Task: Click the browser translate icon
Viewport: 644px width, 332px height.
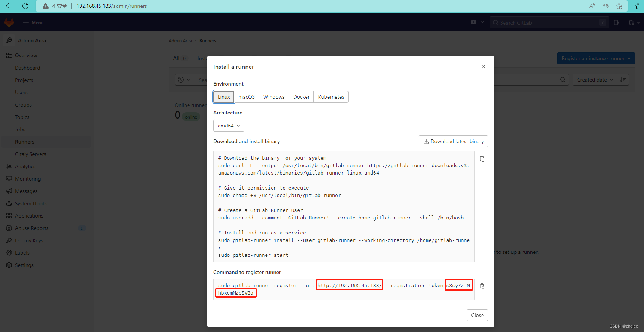Action: (x=606, y=6)
